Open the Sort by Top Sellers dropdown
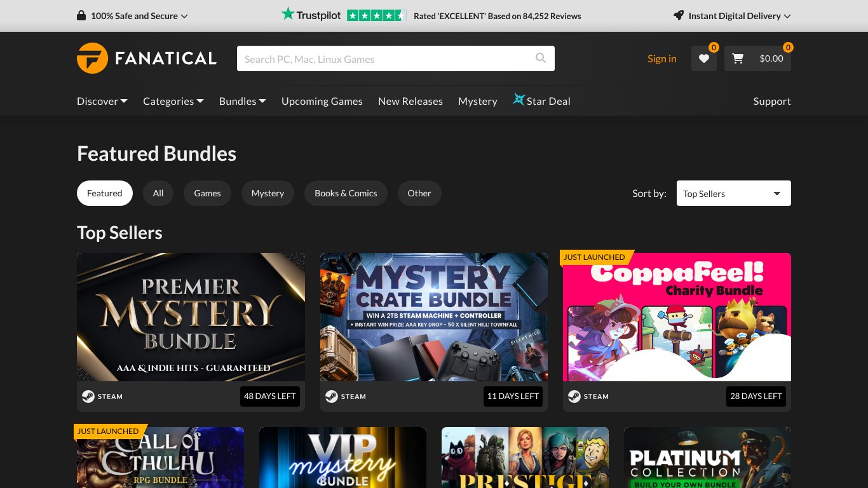 734,194
